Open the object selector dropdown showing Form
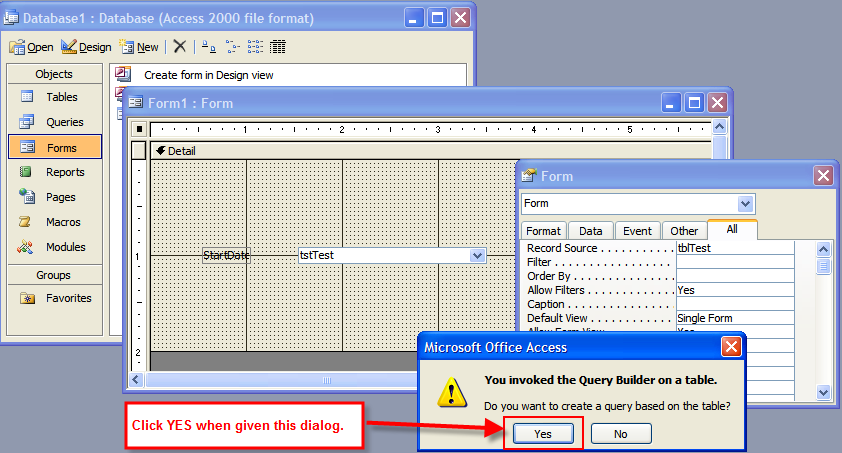The image size is (842, 453). tap(745, 204)
